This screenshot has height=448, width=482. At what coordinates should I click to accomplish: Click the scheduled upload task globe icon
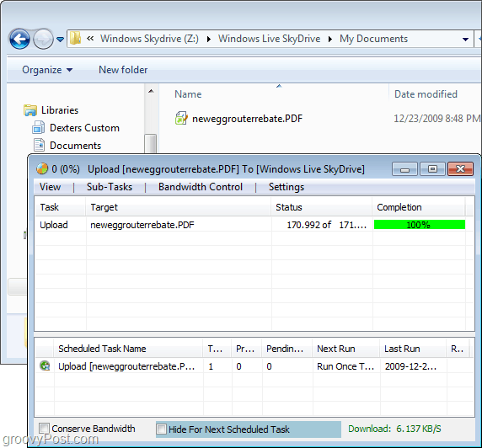coord(45,365)
